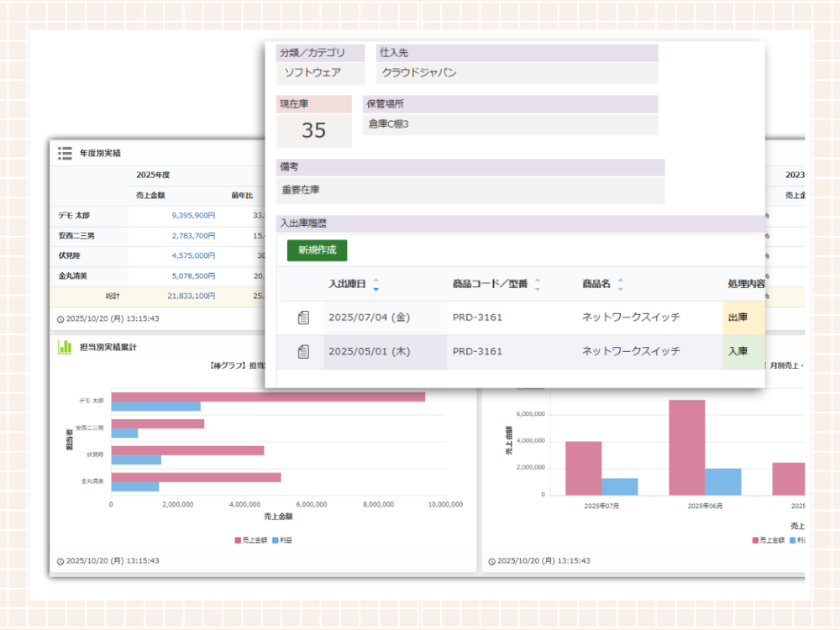
Task: Click the clock icon under the 担当別実績累計 chart
Action: coord(60,560)
